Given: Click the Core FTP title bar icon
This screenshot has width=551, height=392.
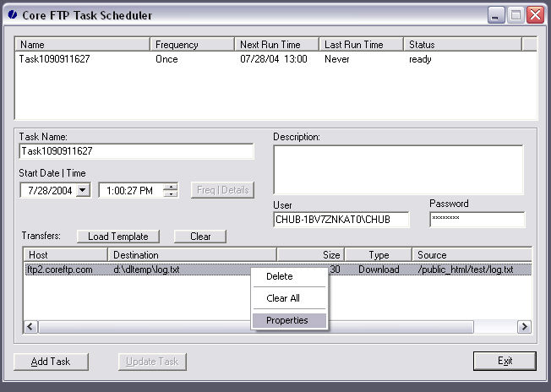Looking at the screenshot, I should click(10, 15).
